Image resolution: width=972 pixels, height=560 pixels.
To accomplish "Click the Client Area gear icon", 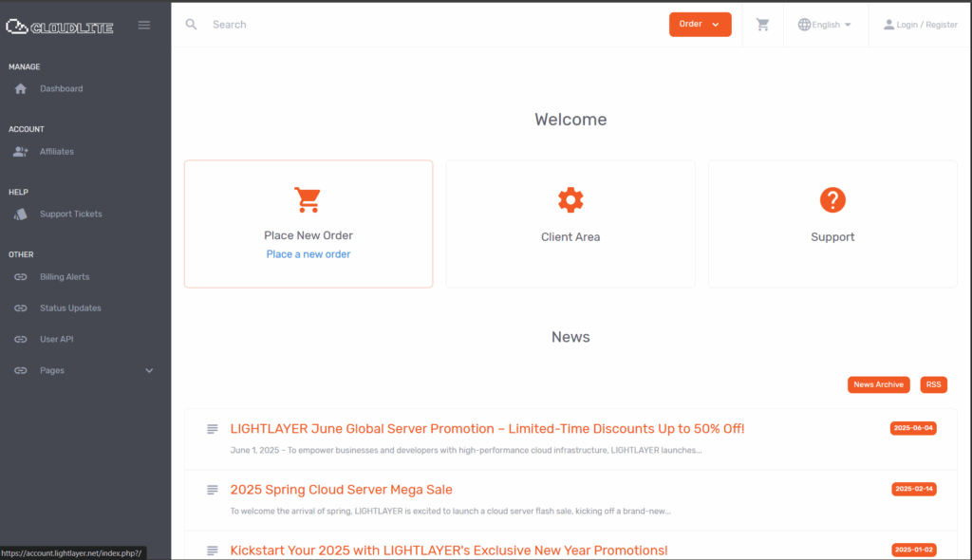I will click(x=570, y=199).
